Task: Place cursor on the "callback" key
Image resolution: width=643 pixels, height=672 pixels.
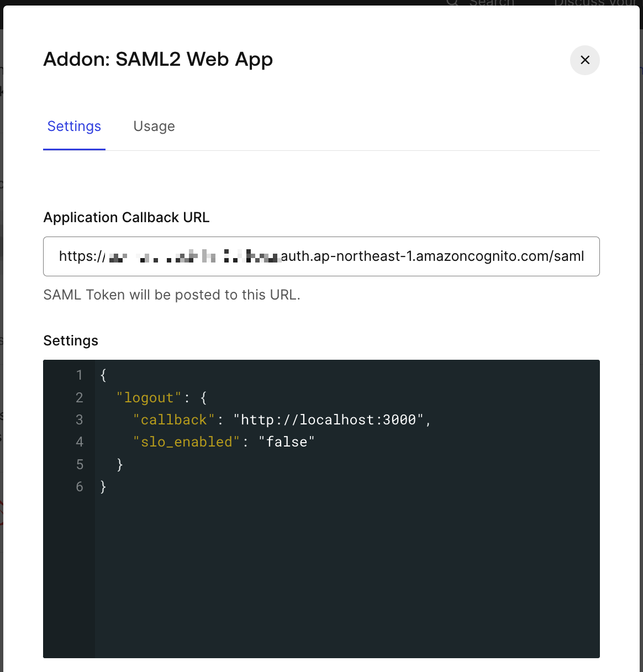Action: 173,420
